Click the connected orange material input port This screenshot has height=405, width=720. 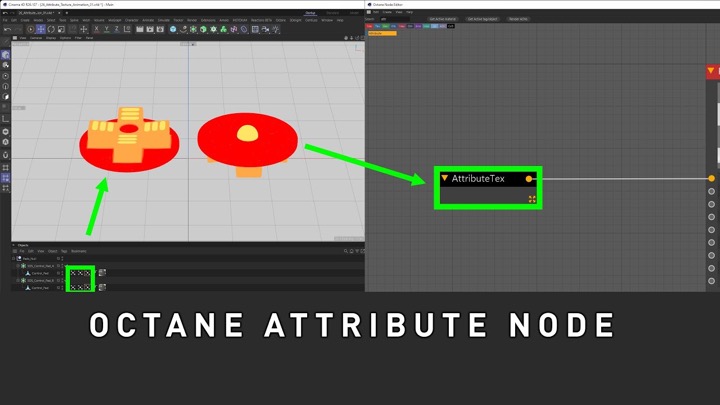711,178
